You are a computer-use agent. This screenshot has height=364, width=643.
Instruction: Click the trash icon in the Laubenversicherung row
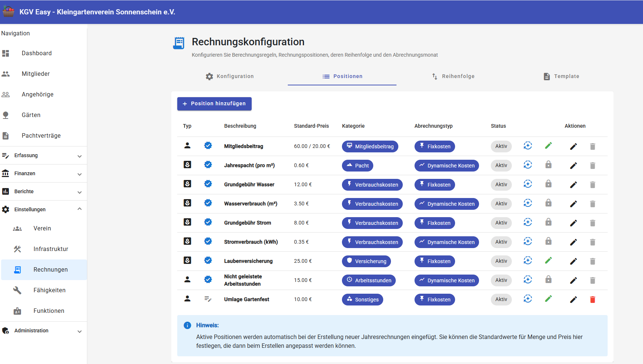coord(593,261)
